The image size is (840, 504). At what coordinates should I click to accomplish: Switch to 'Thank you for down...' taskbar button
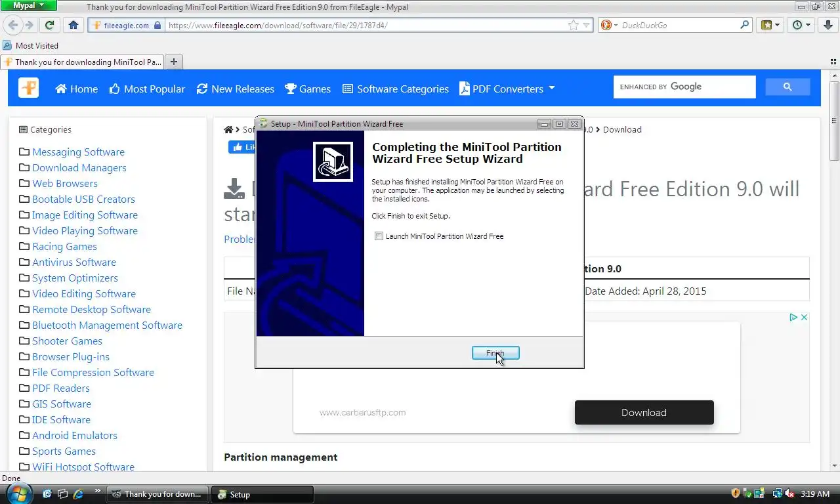157,494
